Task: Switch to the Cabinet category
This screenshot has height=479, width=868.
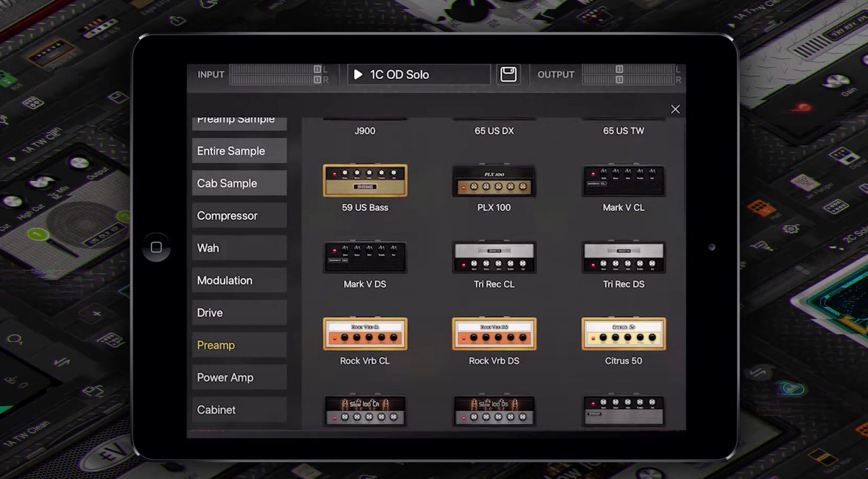Action: 239,410
